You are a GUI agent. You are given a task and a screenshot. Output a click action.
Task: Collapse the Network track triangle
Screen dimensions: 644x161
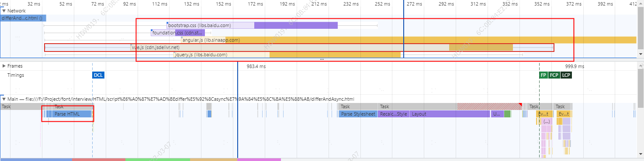click(x=4, y=10)
